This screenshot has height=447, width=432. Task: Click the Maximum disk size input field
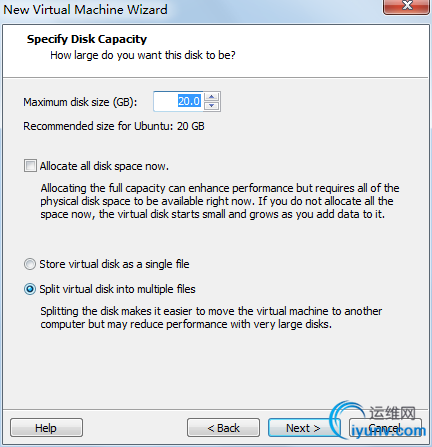[x=178, y=101]
